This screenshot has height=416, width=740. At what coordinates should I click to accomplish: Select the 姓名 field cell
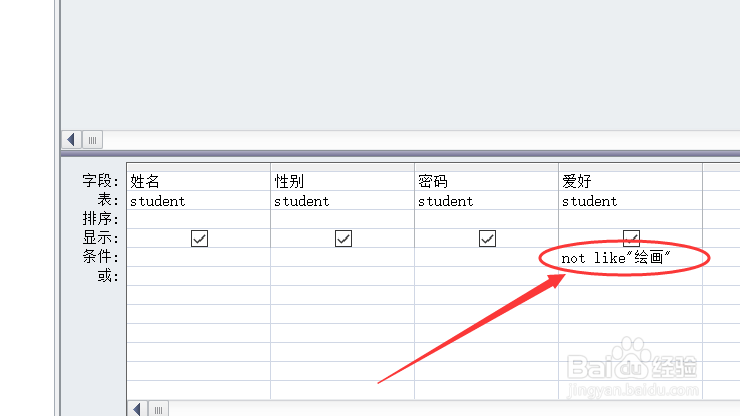(x=198, y=181)
